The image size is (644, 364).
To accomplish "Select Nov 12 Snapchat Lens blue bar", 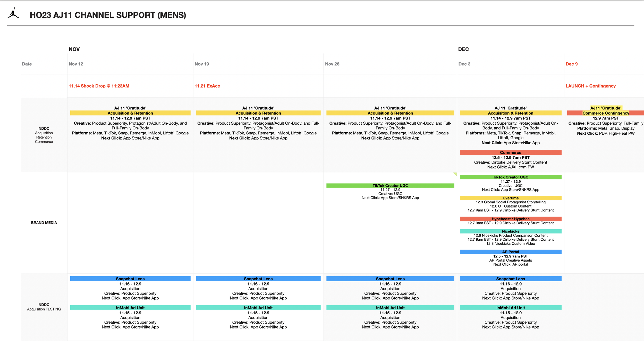I will [130, 279].
